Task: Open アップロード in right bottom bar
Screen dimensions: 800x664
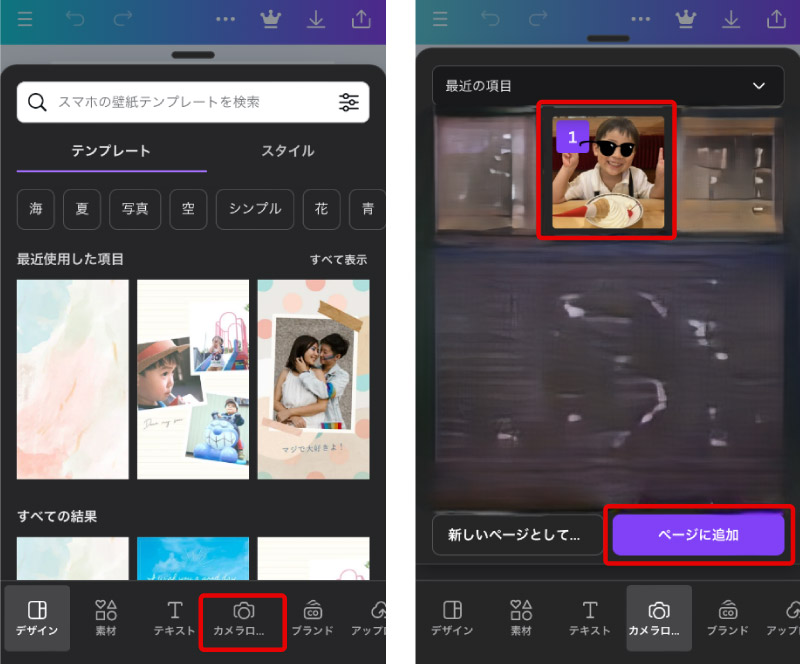Action: pos(785,618)
